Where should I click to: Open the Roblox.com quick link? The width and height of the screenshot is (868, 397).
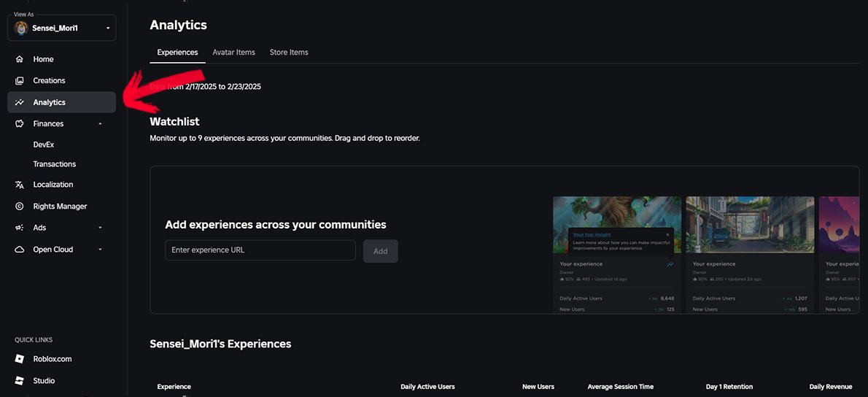52,359
